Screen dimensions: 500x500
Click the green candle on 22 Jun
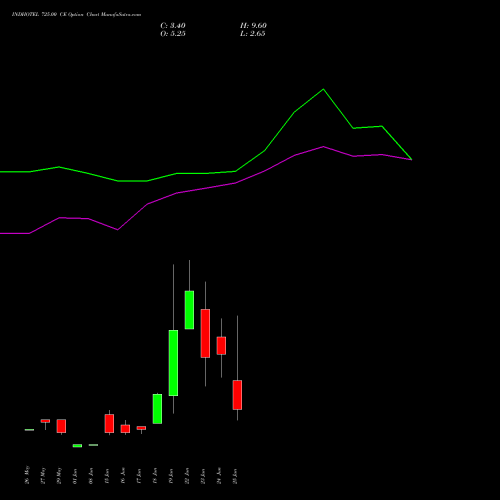click(189, 310)
